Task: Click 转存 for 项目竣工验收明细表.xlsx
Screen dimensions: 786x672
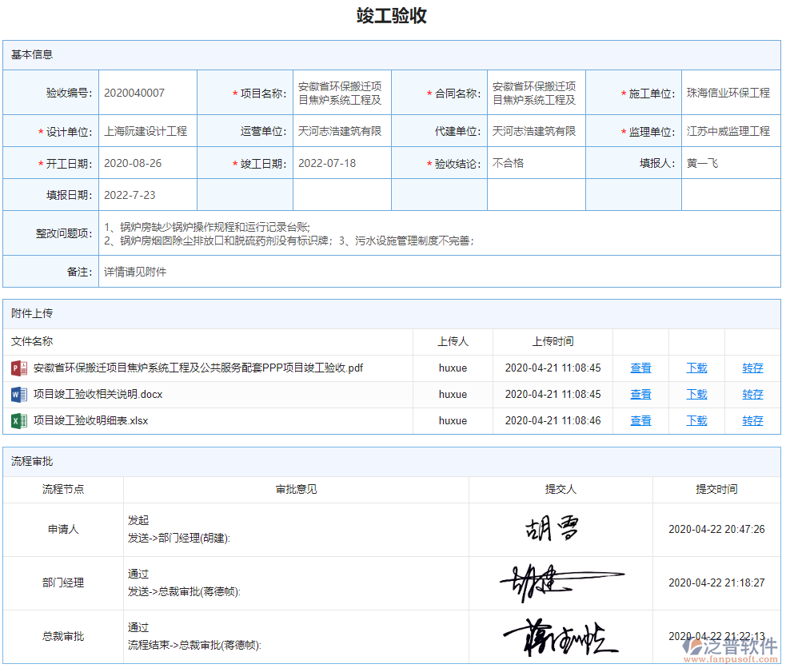Action: [752, 420]
